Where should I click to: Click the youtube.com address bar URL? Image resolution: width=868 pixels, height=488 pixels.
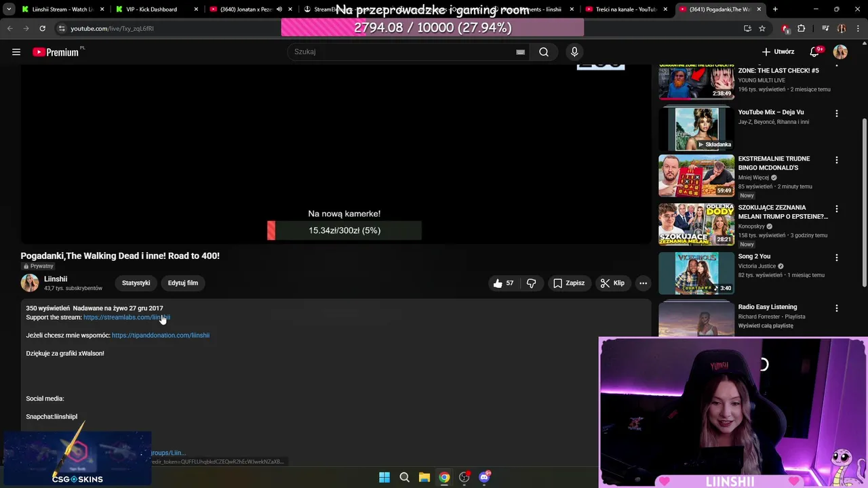[112, 28]
